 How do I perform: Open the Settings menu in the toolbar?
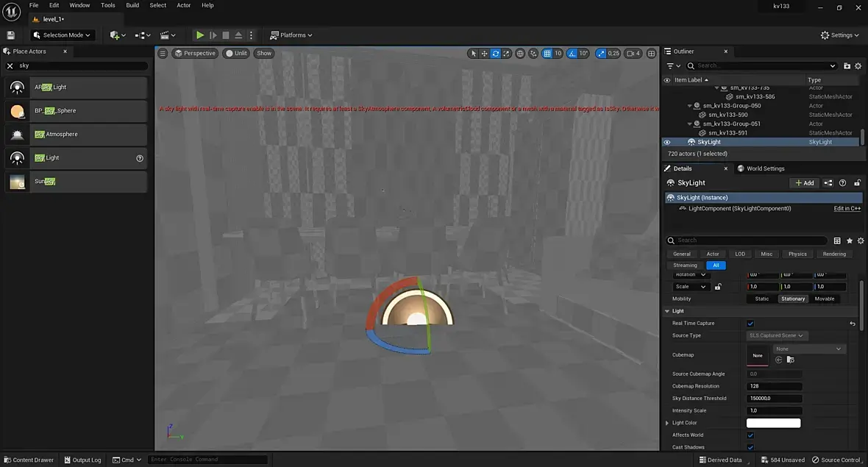[840, 35]
